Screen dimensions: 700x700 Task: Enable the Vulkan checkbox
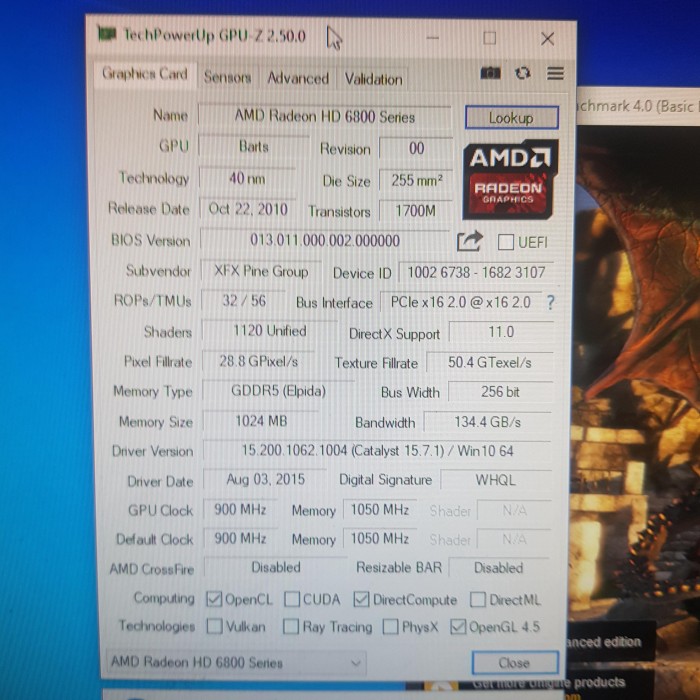tap(214, 627)
